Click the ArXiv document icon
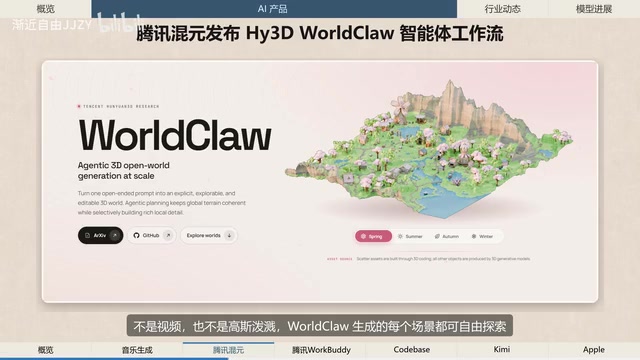This screenshot has width=640, height=360. [87, 236]
